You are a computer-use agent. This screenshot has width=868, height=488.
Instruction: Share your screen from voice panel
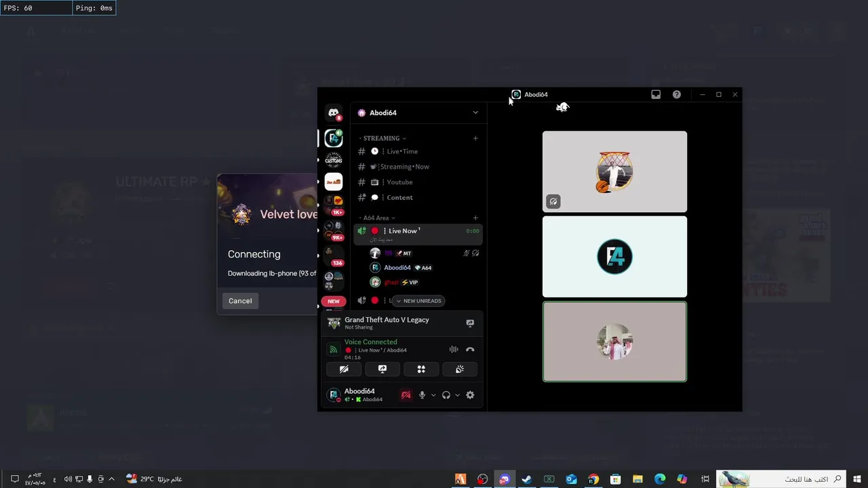coord(382,369)
